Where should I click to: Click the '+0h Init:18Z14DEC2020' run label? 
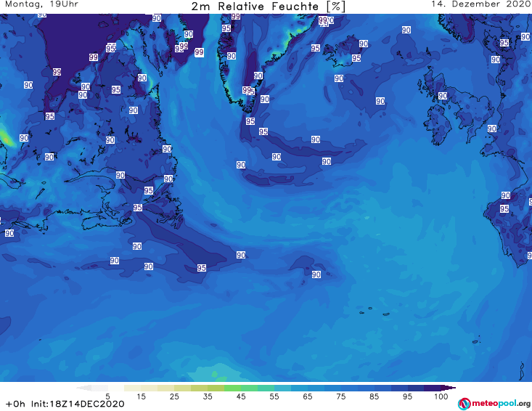(x=65, y=404)
